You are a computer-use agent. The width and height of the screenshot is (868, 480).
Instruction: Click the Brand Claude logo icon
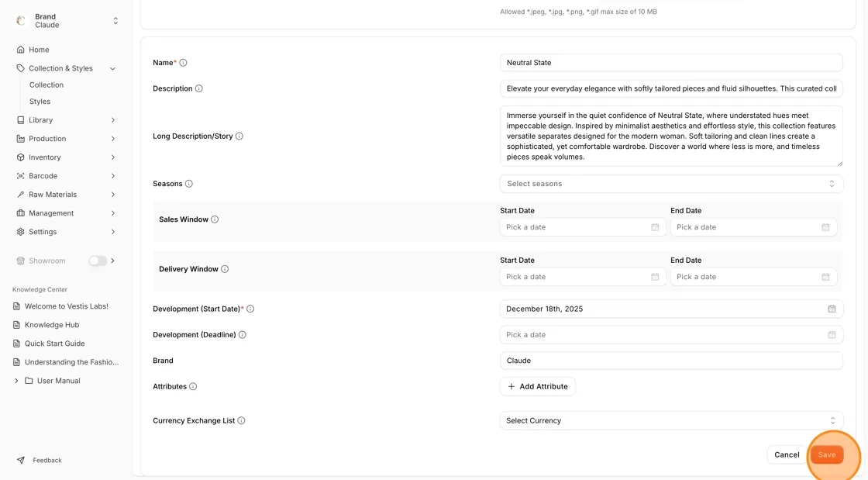tap(21, 20)
